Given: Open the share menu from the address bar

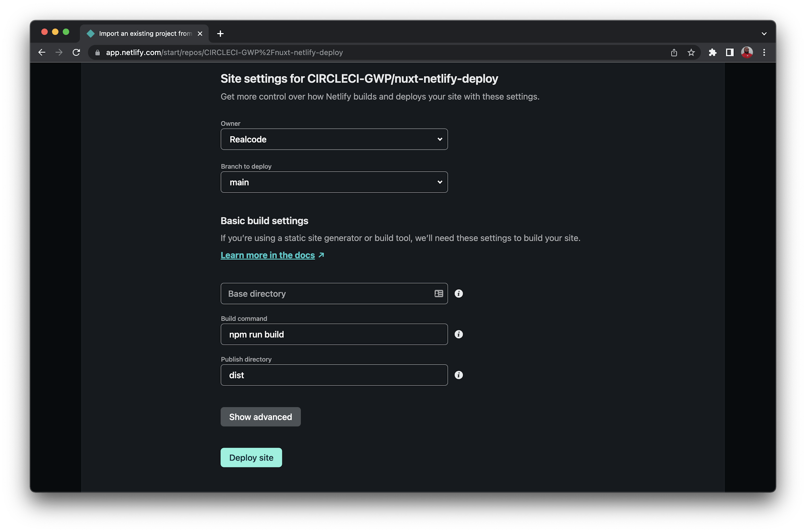Looking at the screenshot, I should point(674,52).
